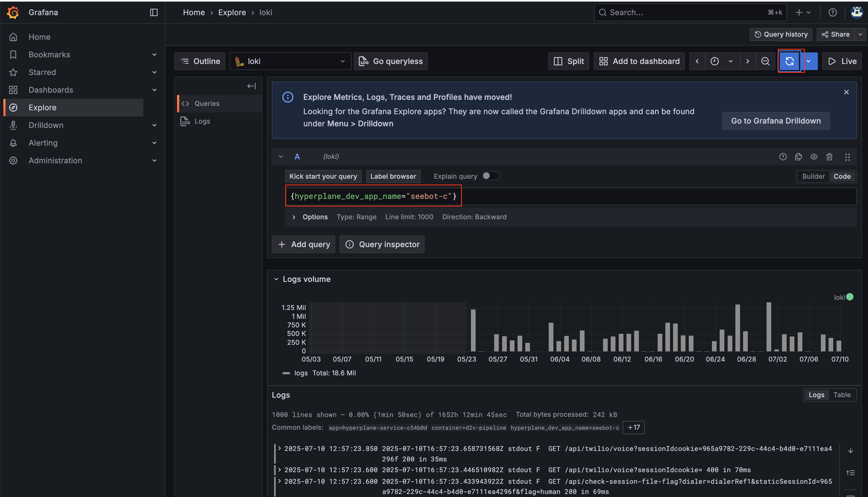
Task: Switch query editor to Code mode
Action: (842, 176)
